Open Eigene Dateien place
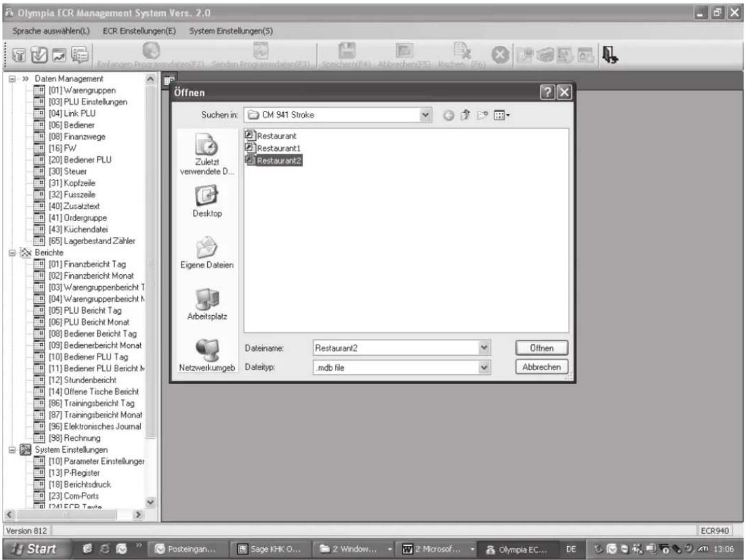This screenshot has width=745, height=560. 207,253
